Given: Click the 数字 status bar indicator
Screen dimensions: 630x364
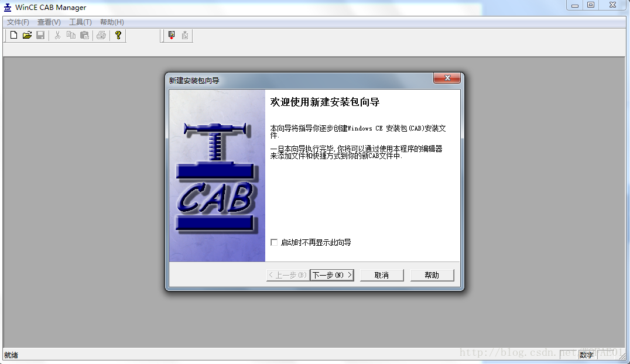Looking at the screenshot, I should click(x=586, y=355).
